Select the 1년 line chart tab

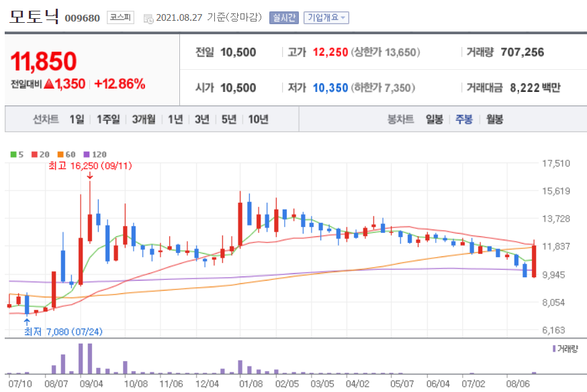(175, 119)
